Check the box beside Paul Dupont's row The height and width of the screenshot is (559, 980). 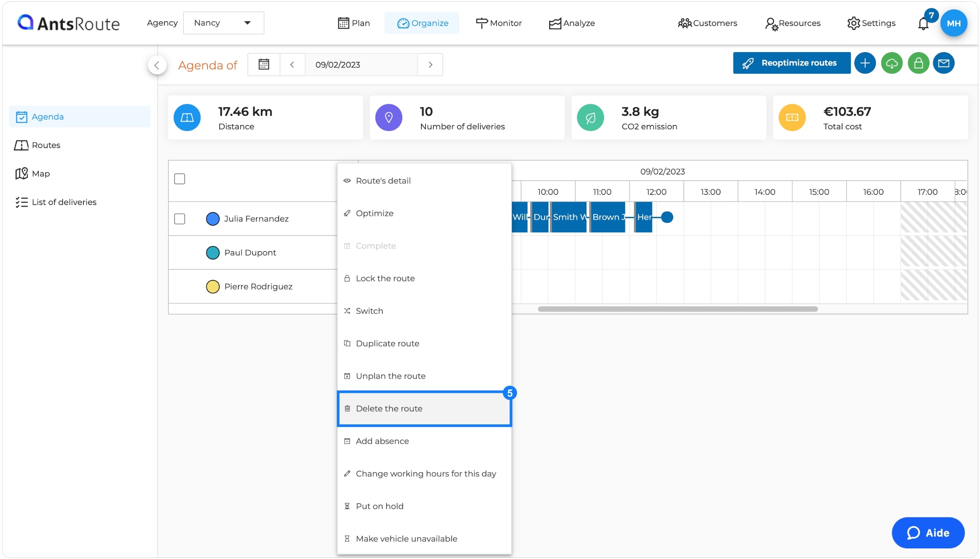(179, 252)
